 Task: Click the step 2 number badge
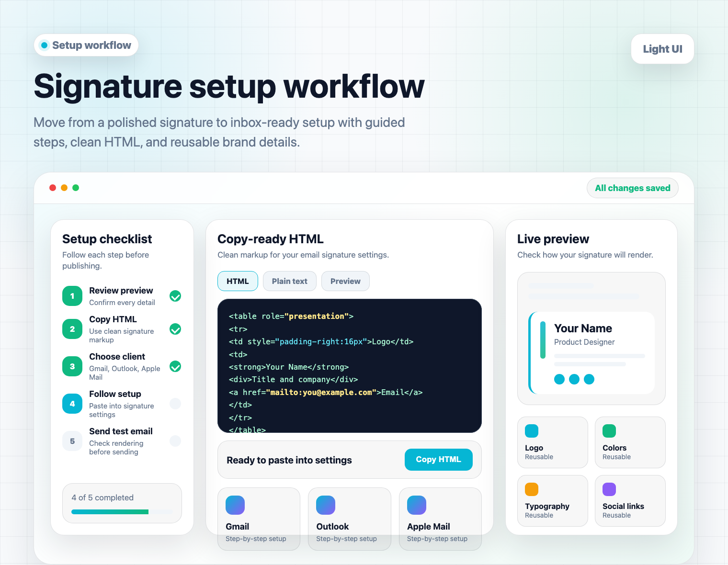72,329
